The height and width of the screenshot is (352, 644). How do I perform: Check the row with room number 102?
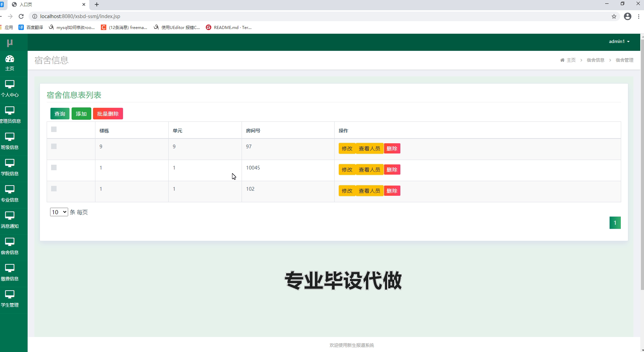[54, 189]
